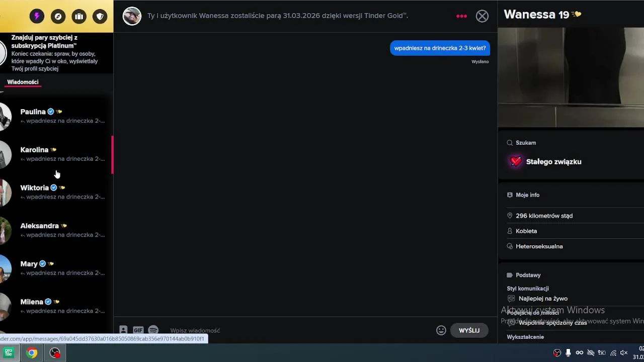Click Paulina's blue verified badge
This screenshot has height=362, width=644.
click(51, 112)
